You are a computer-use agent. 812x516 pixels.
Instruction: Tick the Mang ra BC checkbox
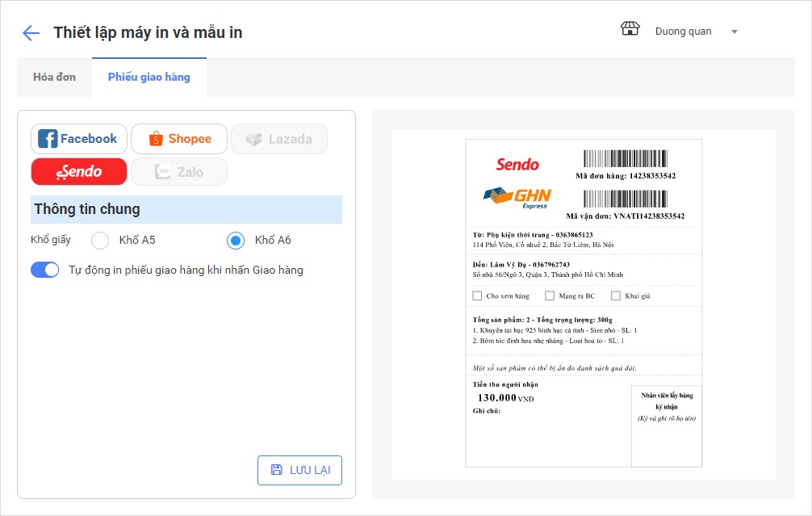pos(550,296)
